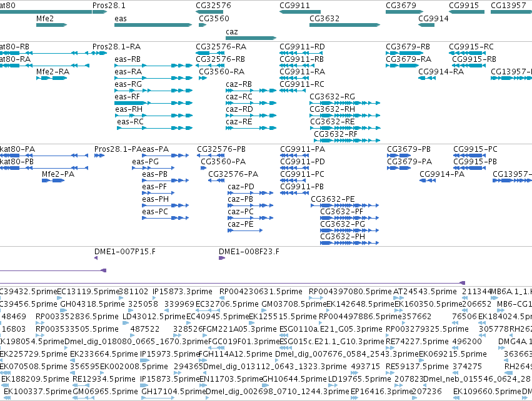Select the DME1-007P15.F feature
The image size is (532, 401).
click(96, 259)
